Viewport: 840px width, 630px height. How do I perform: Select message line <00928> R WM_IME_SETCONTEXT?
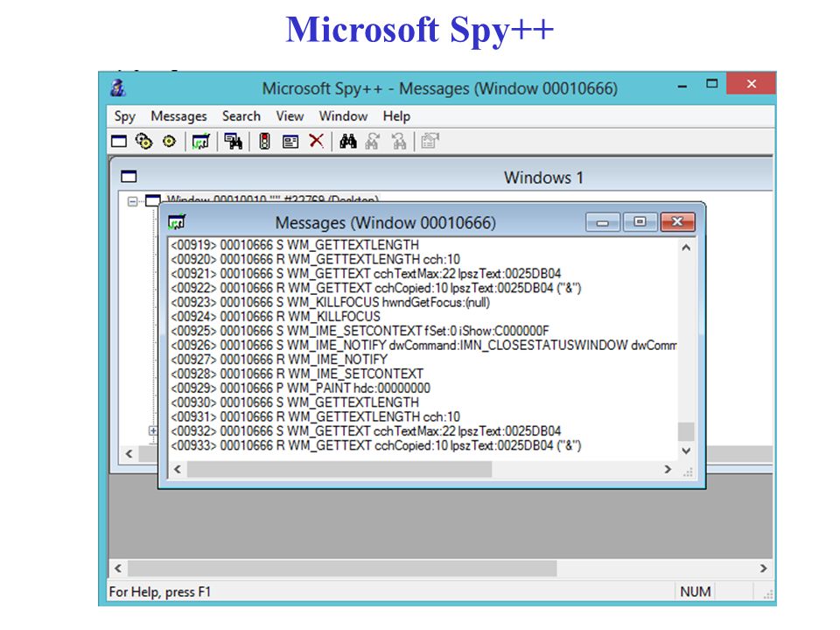pyautogui.click(x=297, y=374)
